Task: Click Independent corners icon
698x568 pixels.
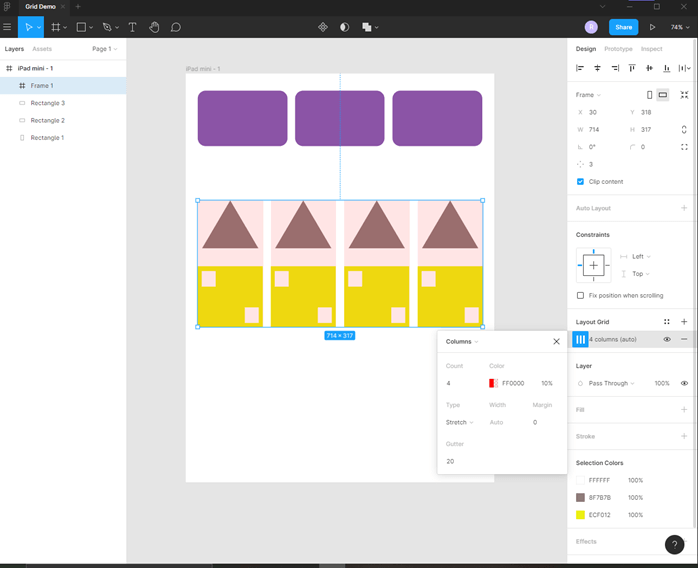Action: pos(684,147)
